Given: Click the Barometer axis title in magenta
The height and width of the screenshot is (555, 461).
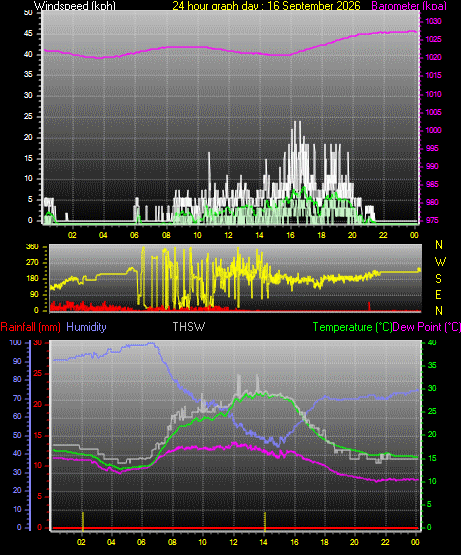Looking at the screenshot, I should pos(409,5).
